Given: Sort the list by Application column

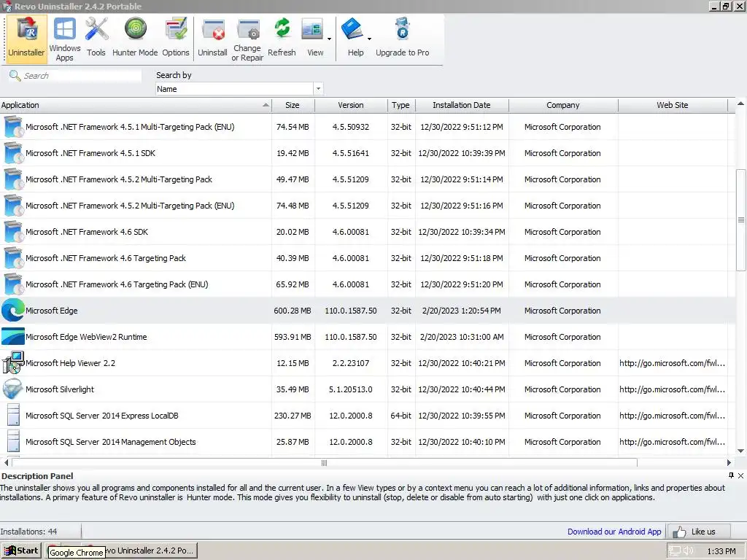Looking at the screenshot, I should pos(136,105).
